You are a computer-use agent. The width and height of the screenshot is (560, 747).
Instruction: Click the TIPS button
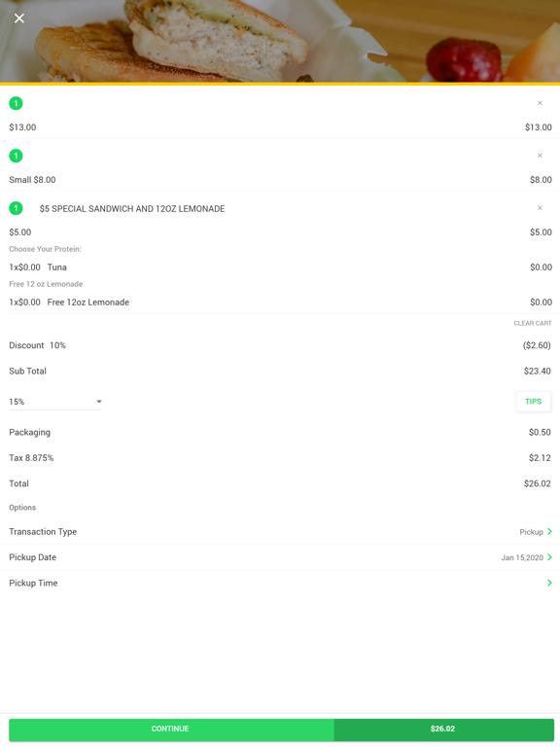coord(534,401)
